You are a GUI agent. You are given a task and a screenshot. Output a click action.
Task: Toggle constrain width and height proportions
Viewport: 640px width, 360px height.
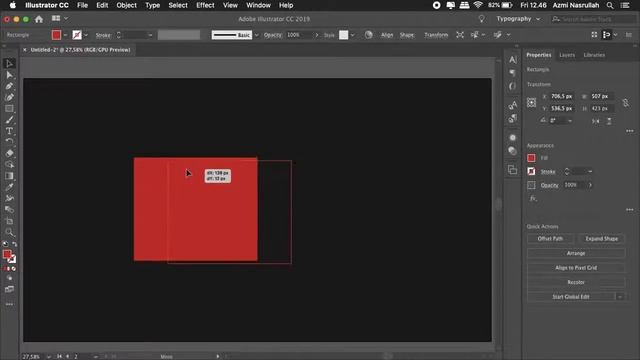pyautogui.click(x=626, y=102)
